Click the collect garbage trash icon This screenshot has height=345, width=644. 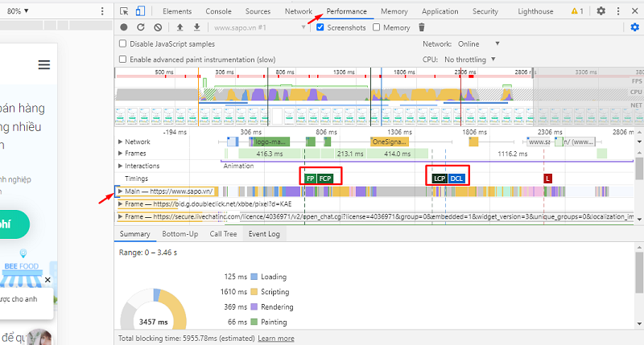tap(421, 27)
